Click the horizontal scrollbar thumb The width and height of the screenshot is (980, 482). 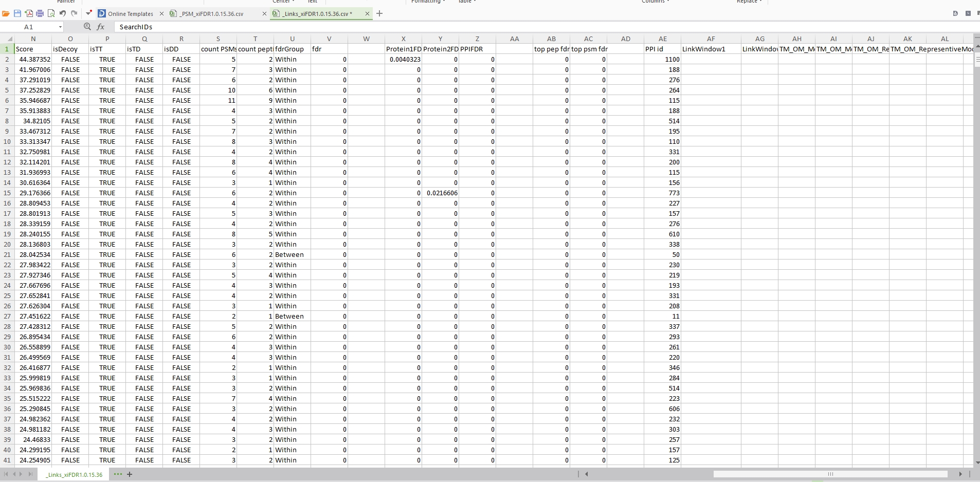[x=830, y=474]
